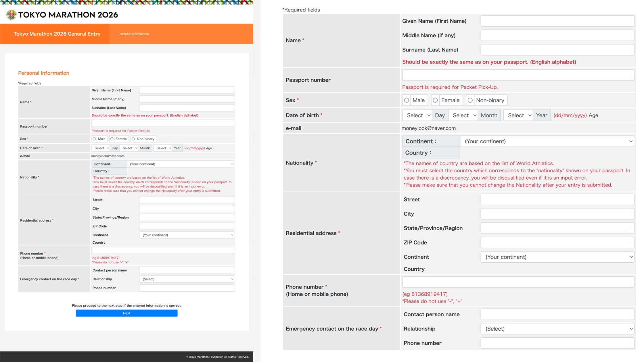The image size is (644, 362).
Task: Click the Given Name field in enlarged form
Action: click(x=557, y=21)
